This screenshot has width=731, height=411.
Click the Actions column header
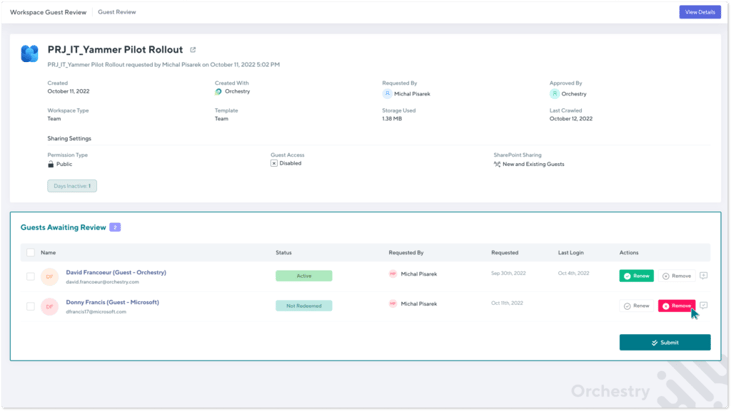point(629,253)
